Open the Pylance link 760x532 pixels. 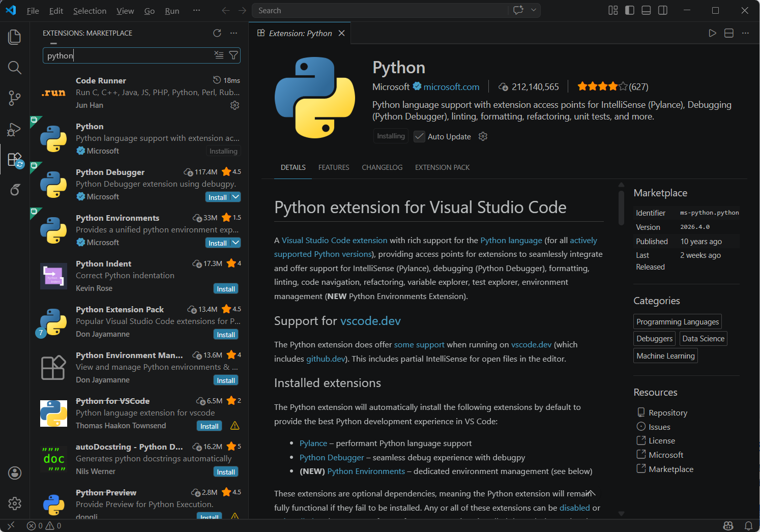click(x=313, y=444)
